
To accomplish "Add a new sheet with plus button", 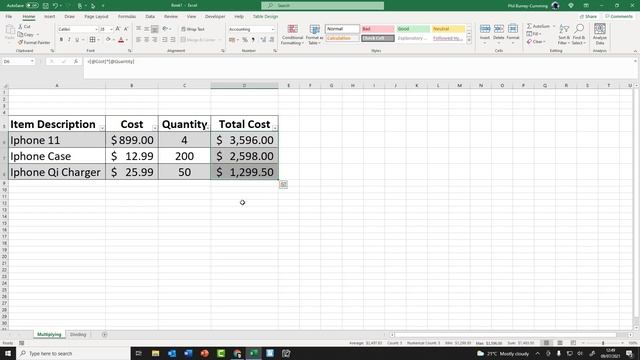I will click(x=104, y=334).
